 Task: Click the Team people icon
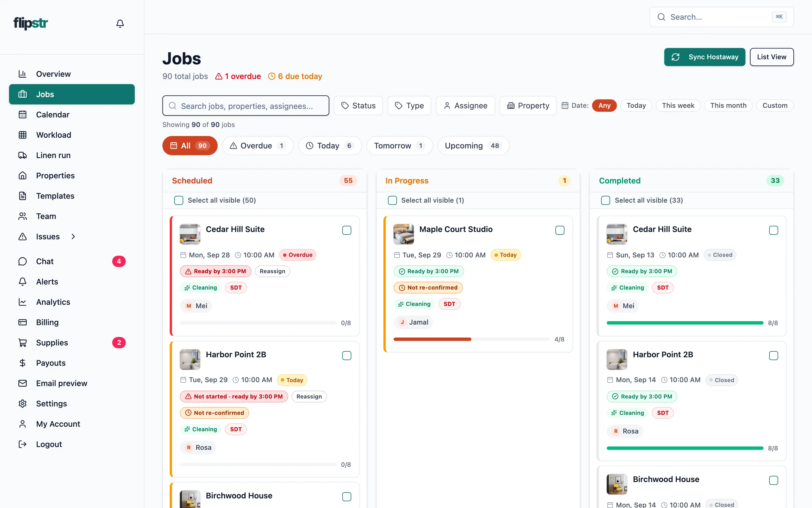coord(23,216)
